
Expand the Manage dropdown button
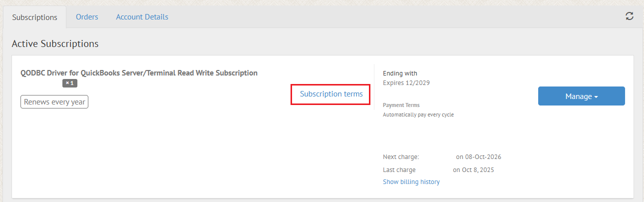581,96
